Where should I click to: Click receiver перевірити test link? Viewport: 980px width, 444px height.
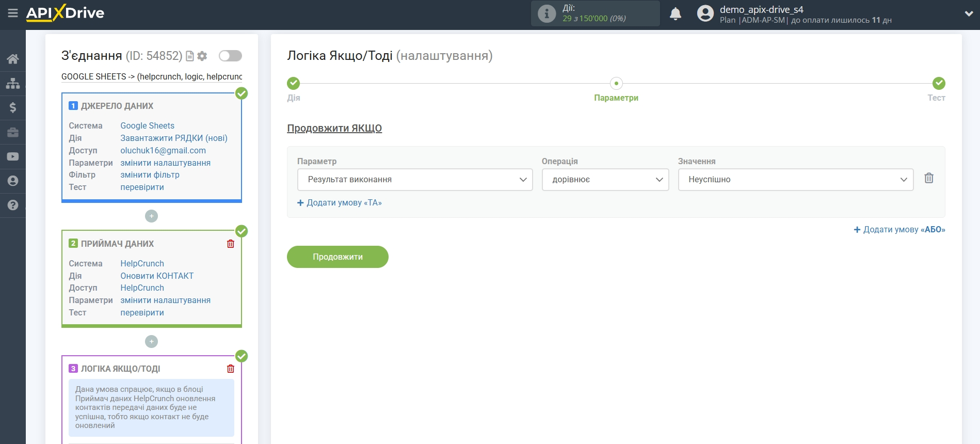(x=142, y=312)
